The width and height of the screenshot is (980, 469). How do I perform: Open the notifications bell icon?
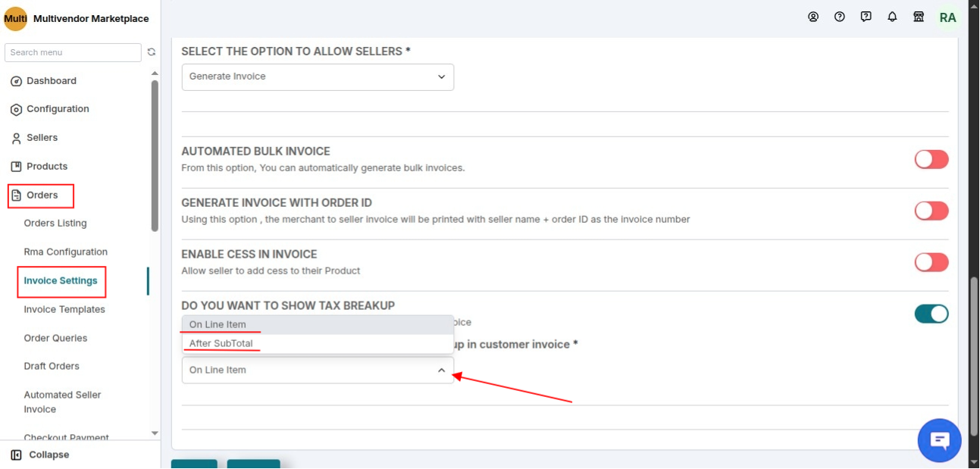pos(892,17)
